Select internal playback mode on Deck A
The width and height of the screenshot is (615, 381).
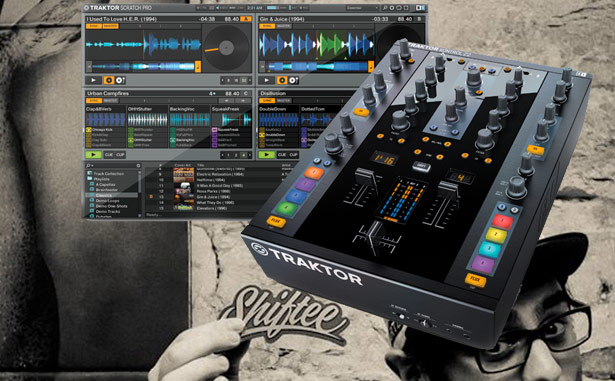pos(109,80)
